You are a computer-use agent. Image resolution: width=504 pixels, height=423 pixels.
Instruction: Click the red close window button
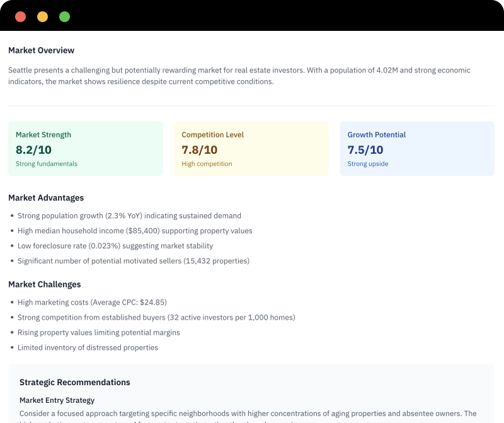(x=20, y=17)
